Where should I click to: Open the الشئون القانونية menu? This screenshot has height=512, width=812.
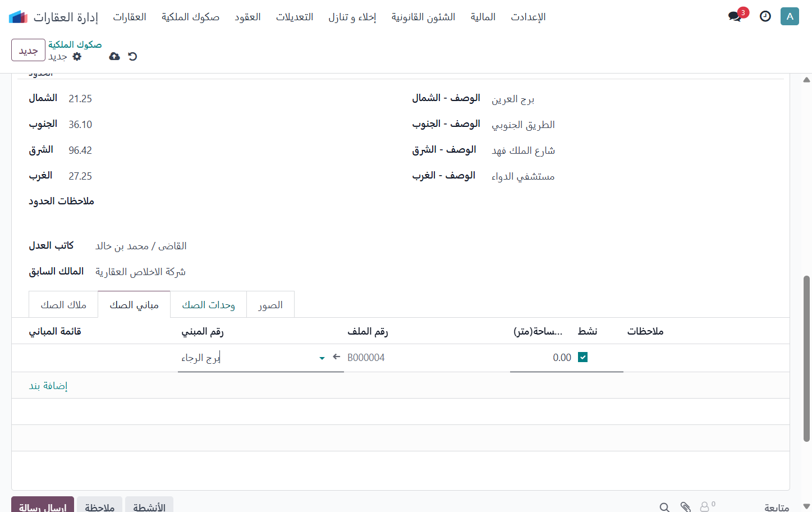click(x=424, y=17)
